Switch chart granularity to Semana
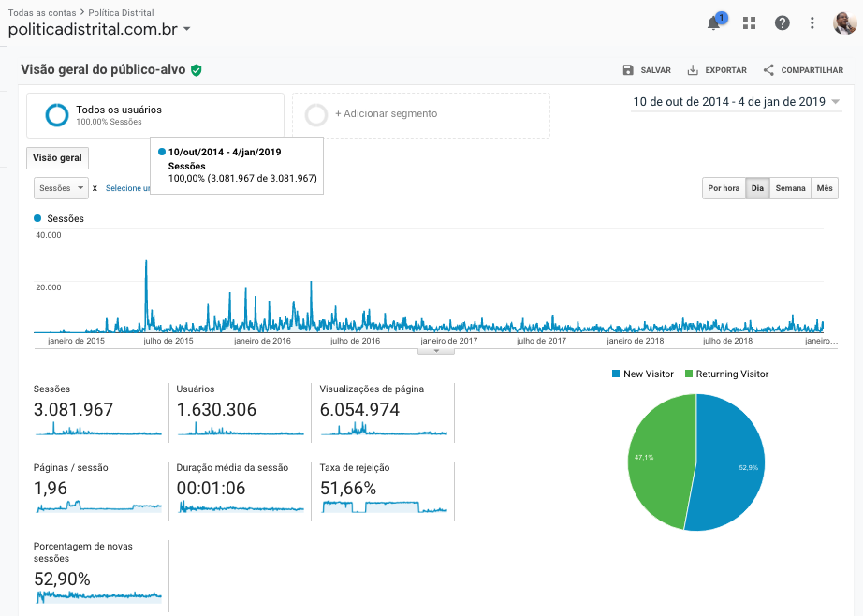The width and height of the screenshot is (863, 616). 790,188
